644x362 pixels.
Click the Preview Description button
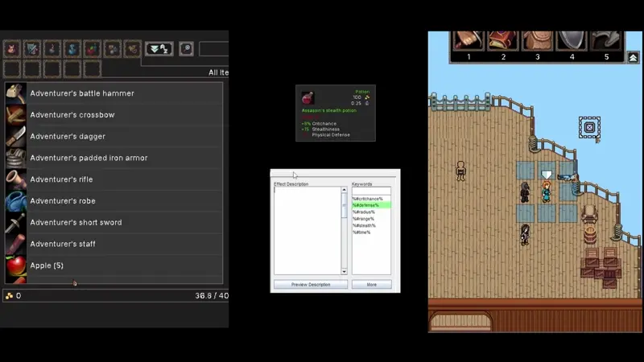[x=311, y=285]
